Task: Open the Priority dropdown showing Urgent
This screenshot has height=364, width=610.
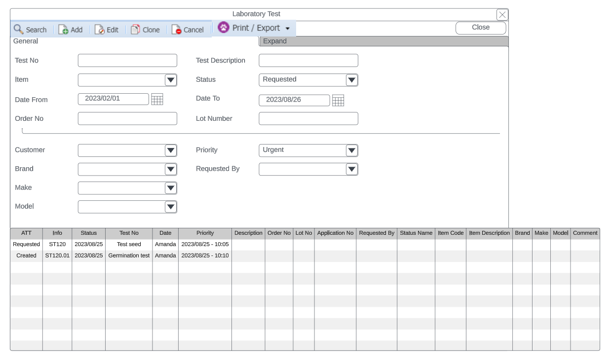Action: [351, 150]
